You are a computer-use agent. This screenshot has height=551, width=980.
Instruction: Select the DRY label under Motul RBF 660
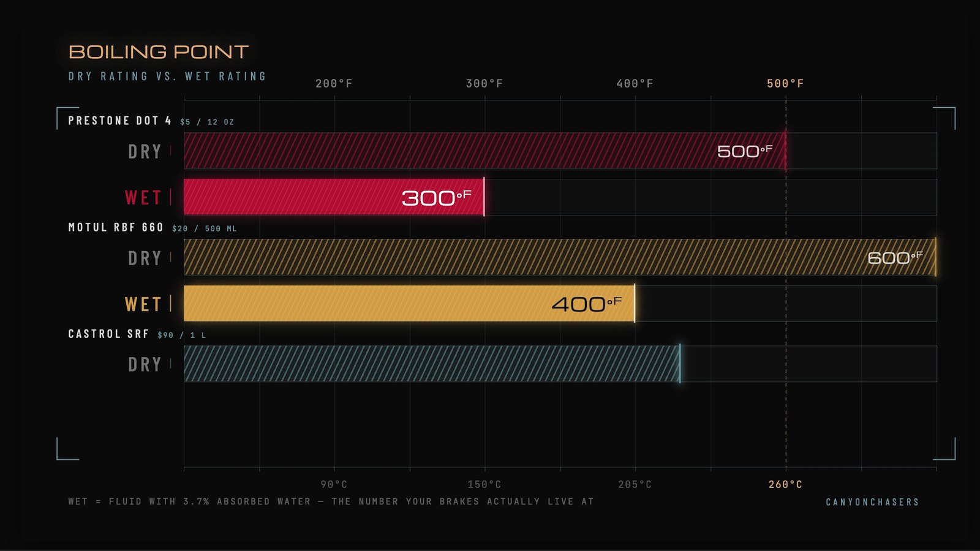click(145, 258)
